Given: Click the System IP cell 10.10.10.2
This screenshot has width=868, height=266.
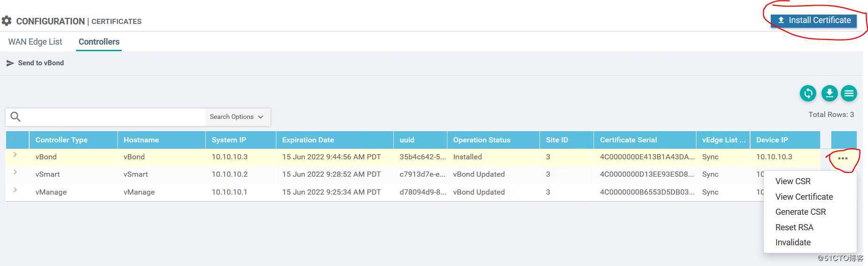Looking at the screenshot, I should (x=229, y=174).
